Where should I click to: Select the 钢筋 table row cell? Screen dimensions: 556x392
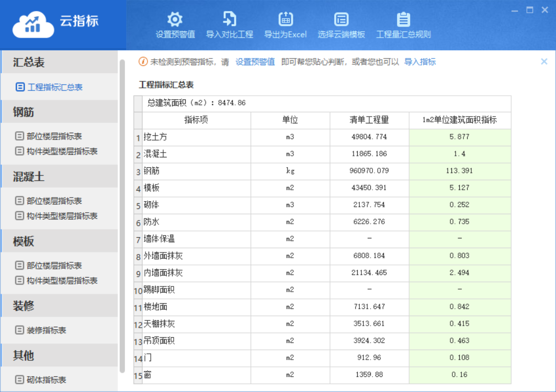tap(197, 171)
